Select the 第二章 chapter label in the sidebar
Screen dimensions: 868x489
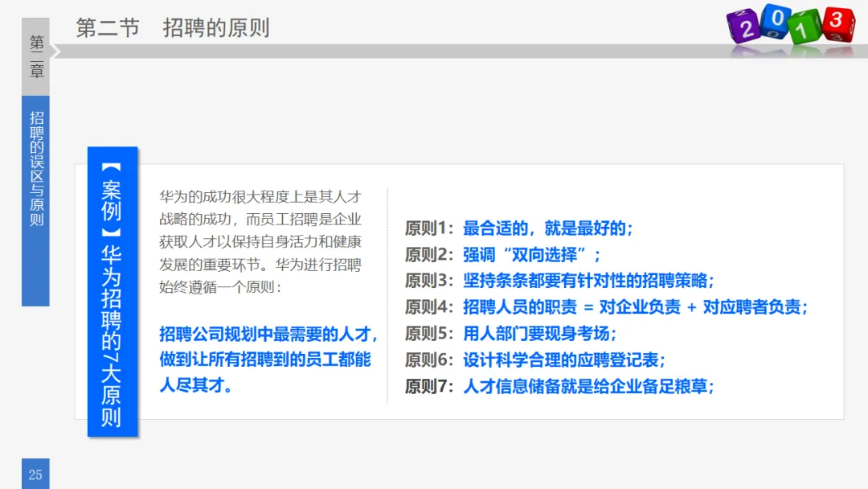click(x=35, y=56)
